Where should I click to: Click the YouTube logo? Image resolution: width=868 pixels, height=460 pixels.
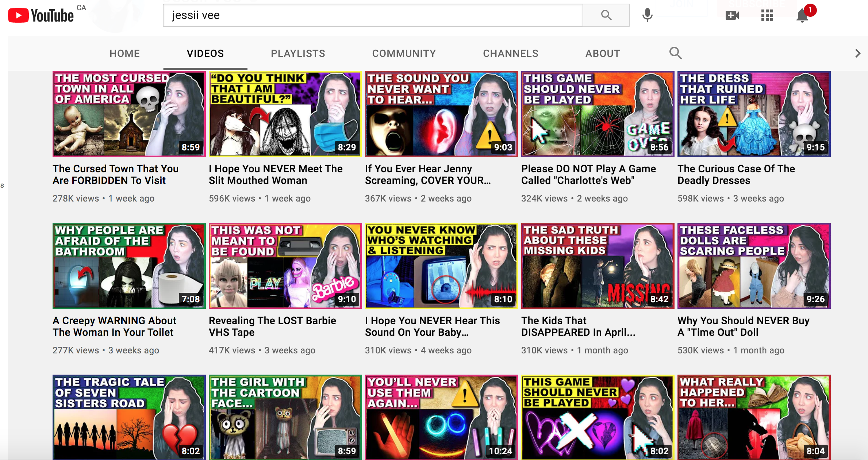41,15
